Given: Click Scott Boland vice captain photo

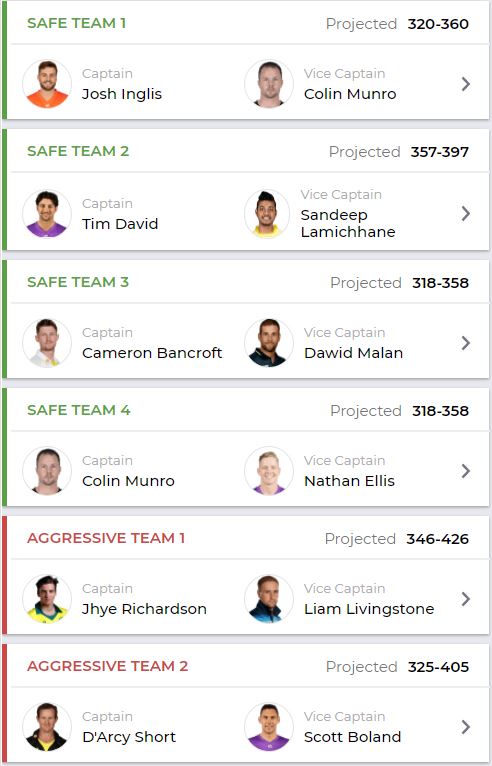Looking at the screenshot, I should tap(269, 726).
